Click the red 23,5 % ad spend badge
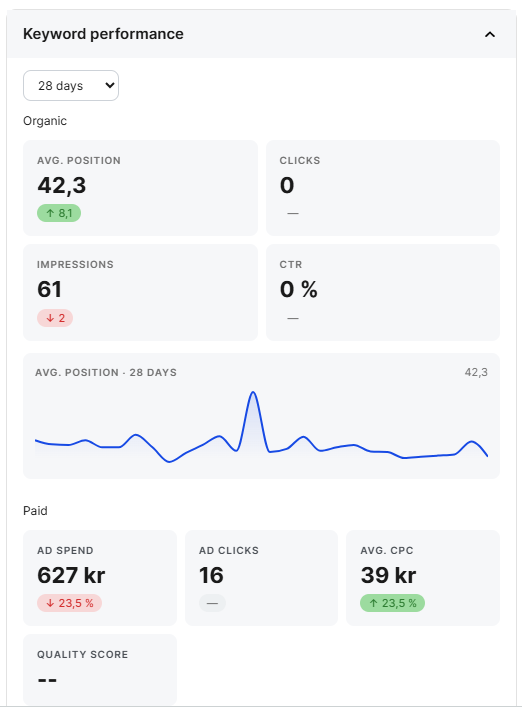 pyautogui.click(x=69, y=603)
